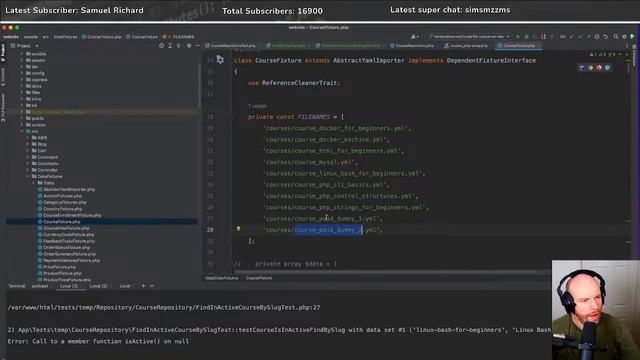
Task: Open IDE settings gear in top toolbar
Action: [x=624, y=37]
